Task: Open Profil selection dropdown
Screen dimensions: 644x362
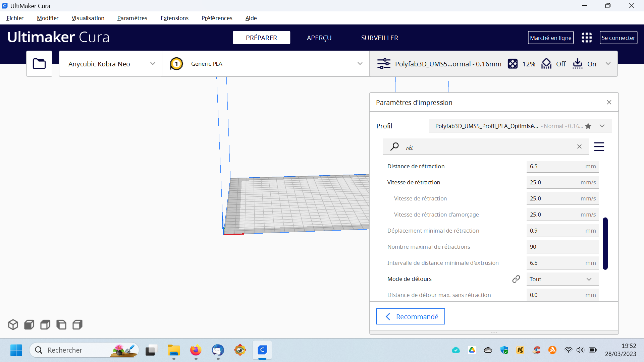Action: 520,126
